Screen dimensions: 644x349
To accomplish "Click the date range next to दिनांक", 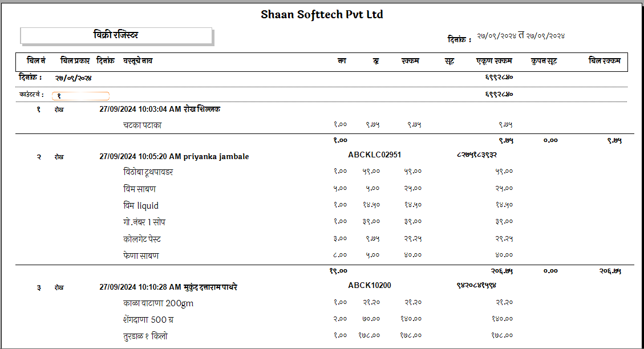I will (x=521, y=36).
